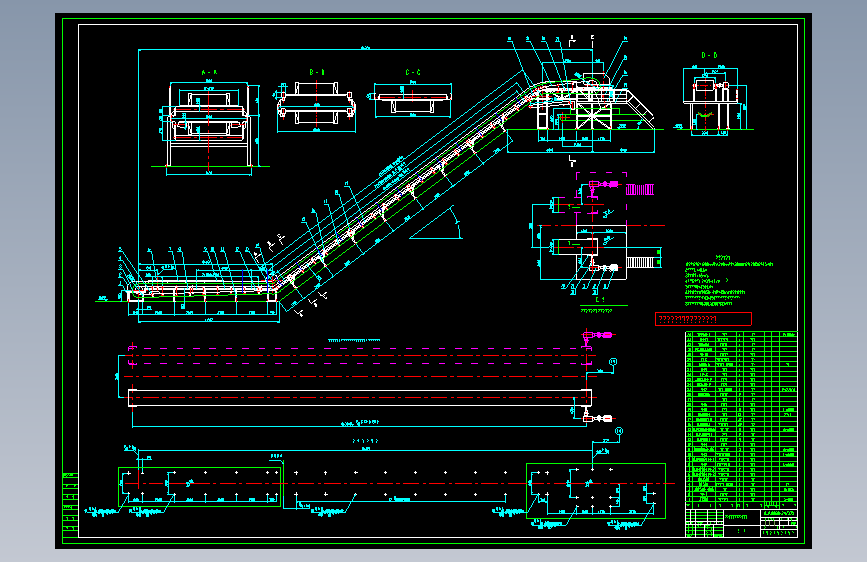Image resolution: width=867 pixels, height=562 pixels.
Task: Click the angle indicator triangle under conveyor
Action: [x=437, y=224]
